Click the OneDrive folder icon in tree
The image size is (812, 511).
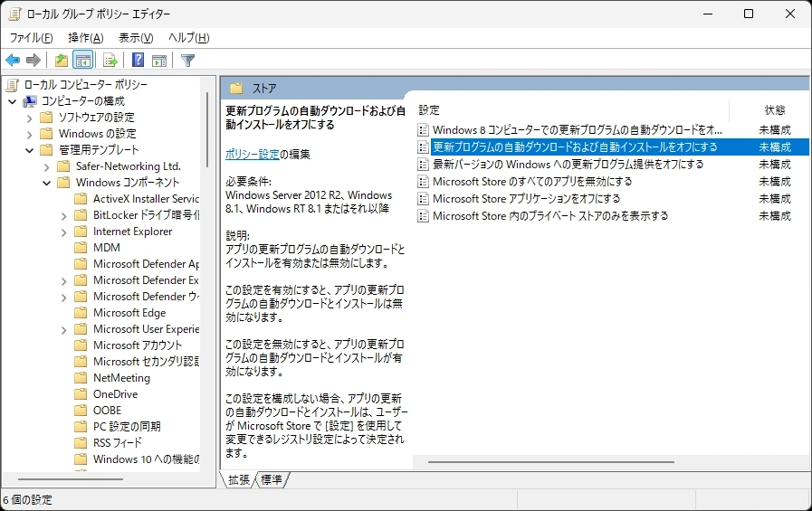point(81,394)
